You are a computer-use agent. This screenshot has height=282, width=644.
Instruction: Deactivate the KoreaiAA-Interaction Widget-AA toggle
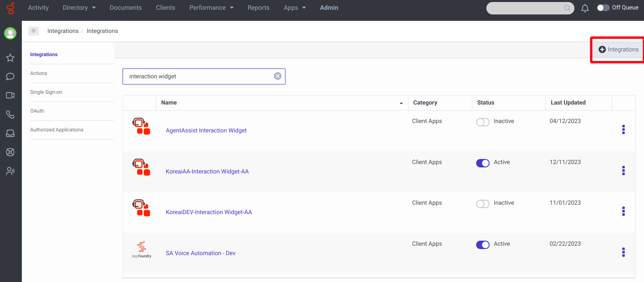[x=483, y=163]
